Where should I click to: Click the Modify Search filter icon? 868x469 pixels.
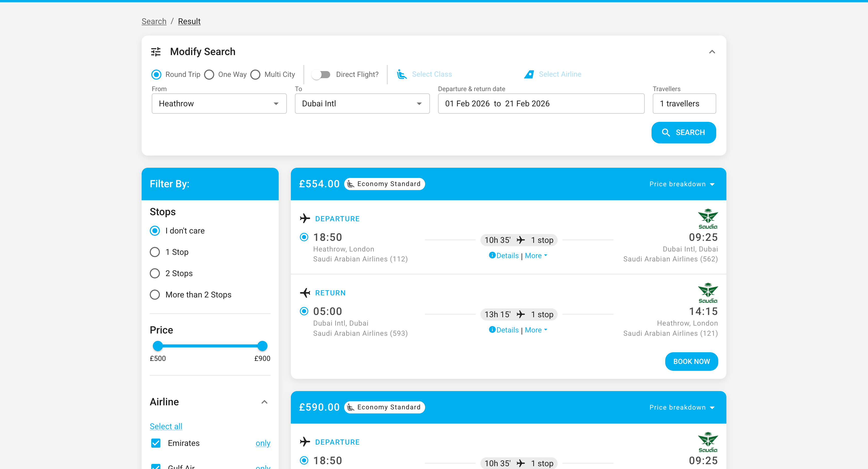click(155, 52)
